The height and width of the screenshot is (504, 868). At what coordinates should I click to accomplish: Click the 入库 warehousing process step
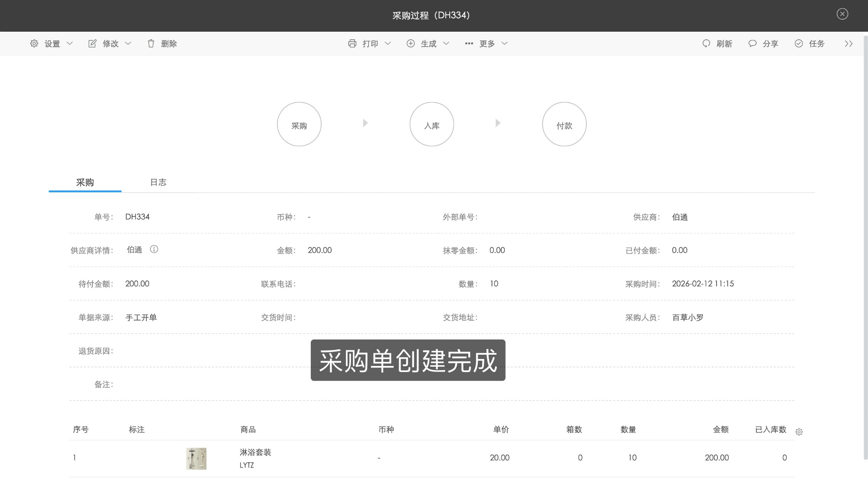click(x=432, y=124)
